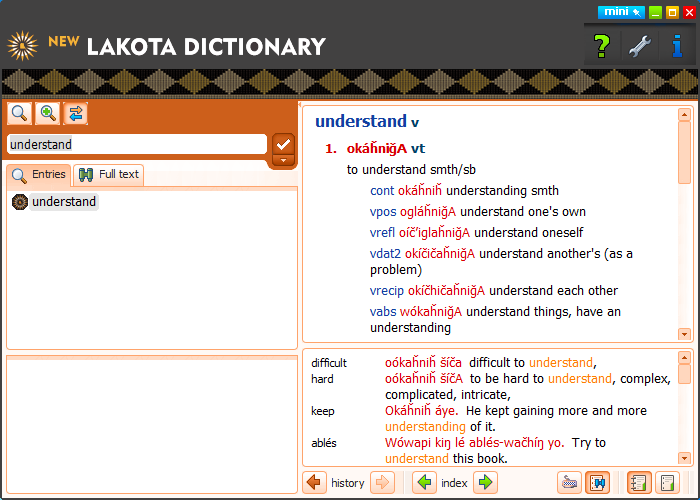Viewport: 700px width, 500px height.
Task: Select the 'understand' entry in the list
Action: click(64, 202)
